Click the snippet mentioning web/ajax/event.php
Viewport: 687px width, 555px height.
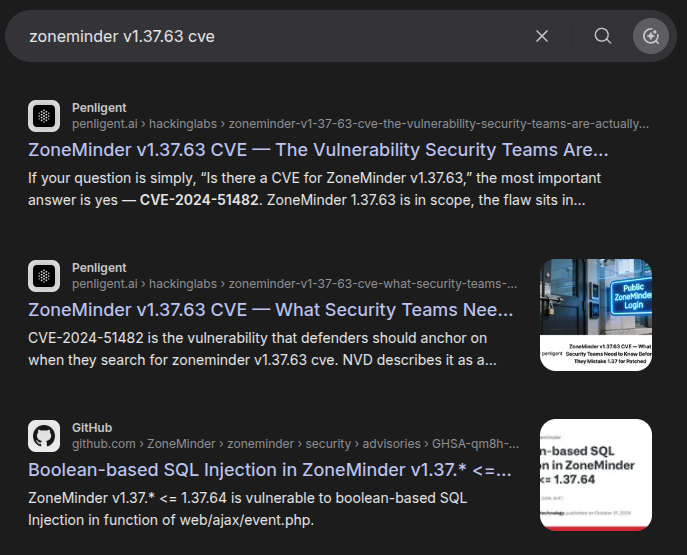click(x=248, y=509)
